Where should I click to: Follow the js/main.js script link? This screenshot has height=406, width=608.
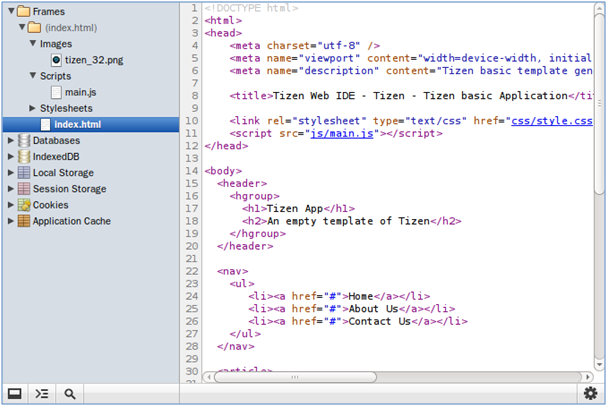(x=340, y=133)
